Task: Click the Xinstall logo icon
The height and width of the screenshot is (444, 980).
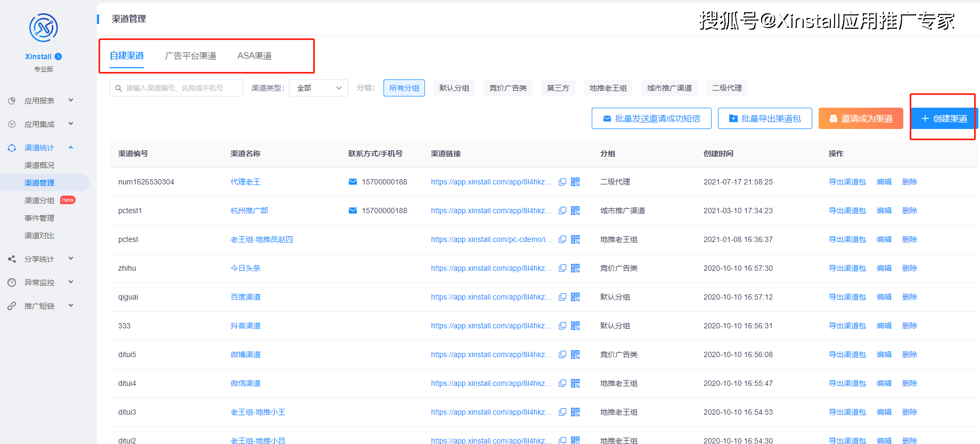Action: coord(43,28)
